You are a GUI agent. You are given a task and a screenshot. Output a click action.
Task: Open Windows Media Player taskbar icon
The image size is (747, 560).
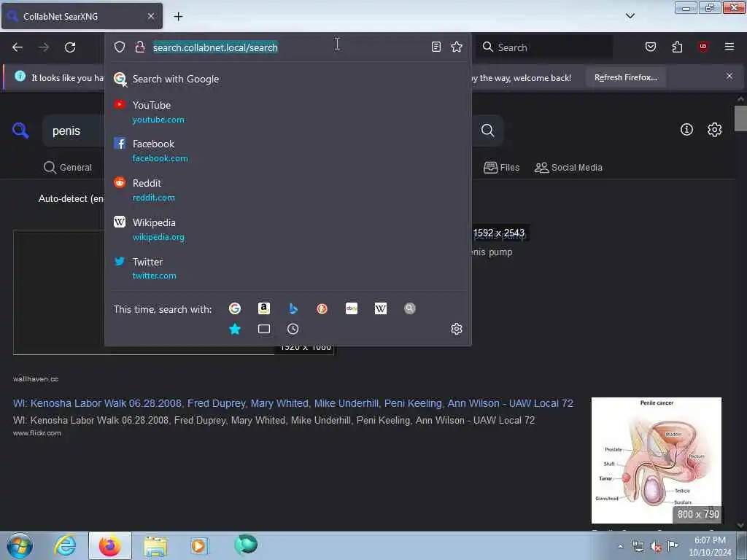tap(199, 545)
